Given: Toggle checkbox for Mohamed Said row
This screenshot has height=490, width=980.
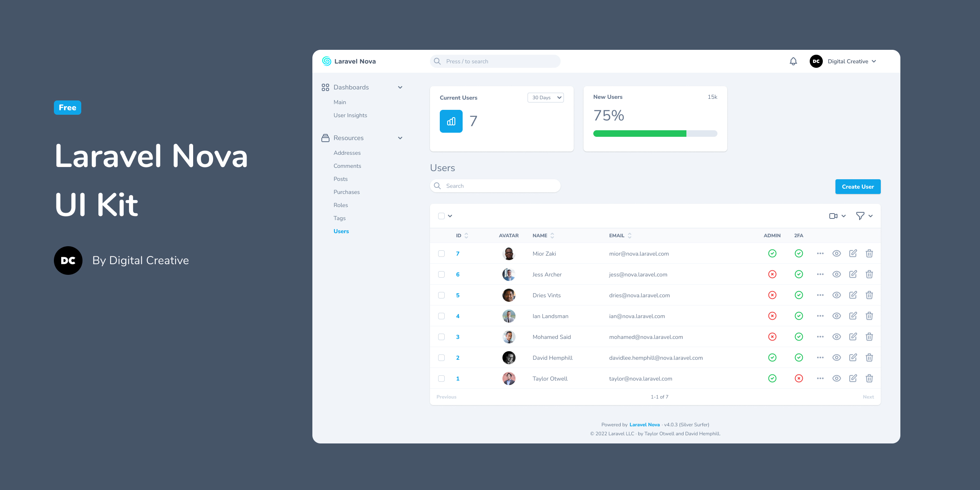Looking at the screenshot, I should coord(442,336).
